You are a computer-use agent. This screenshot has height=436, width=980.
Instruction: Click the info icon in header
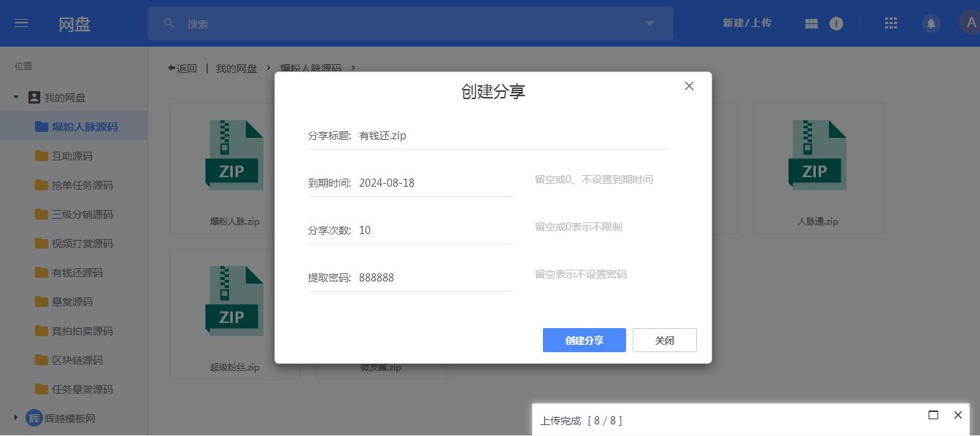pyautogui.click(x=836, y=23)
